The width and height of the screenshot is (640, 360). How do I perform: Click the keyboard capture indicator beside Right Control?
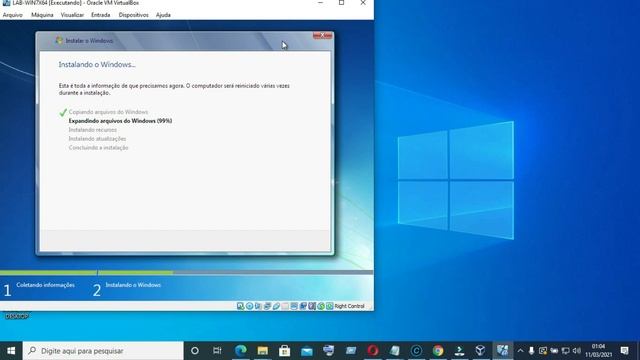coord(329,306)
